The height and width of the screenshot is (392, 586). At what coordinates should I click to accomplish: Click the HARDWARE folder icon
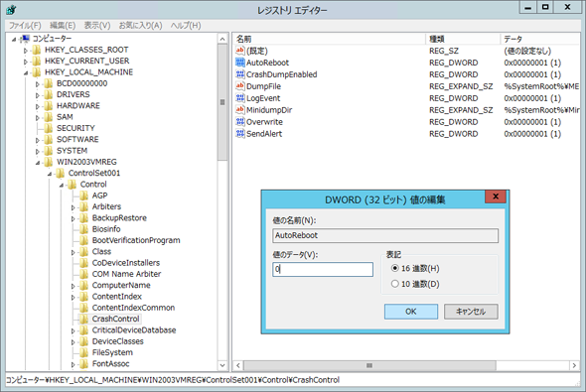pyautogui.click(x=49, y=105)
